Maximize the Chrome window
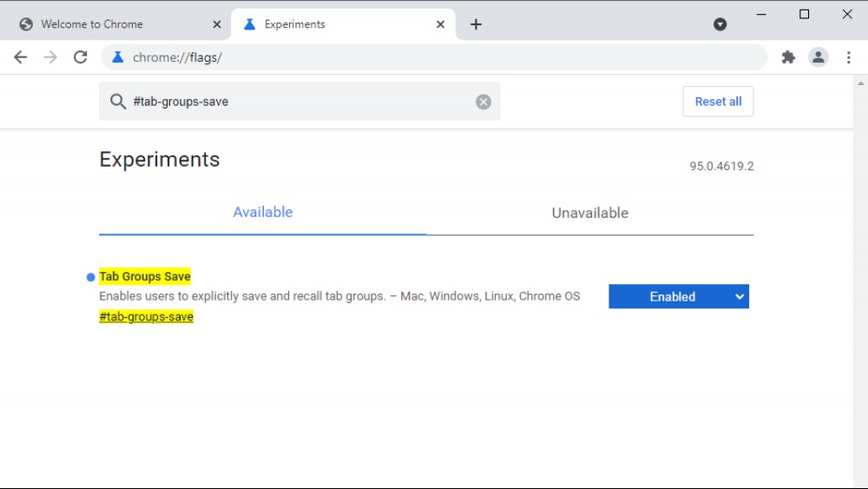This screenshot has width=868, height=489. pos(805,15)
